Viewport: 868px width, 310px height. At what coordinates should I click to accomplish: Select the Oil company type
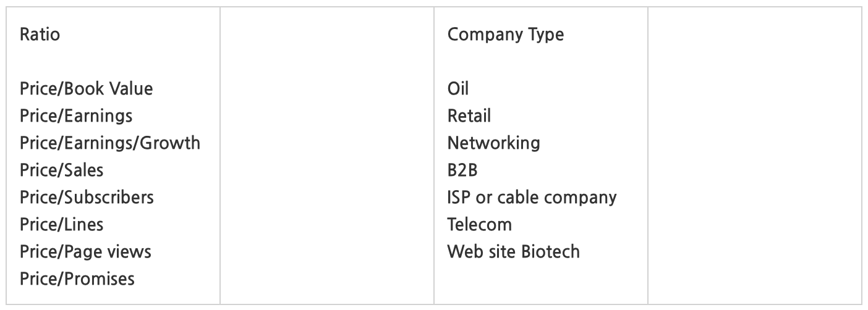[457, 89]
